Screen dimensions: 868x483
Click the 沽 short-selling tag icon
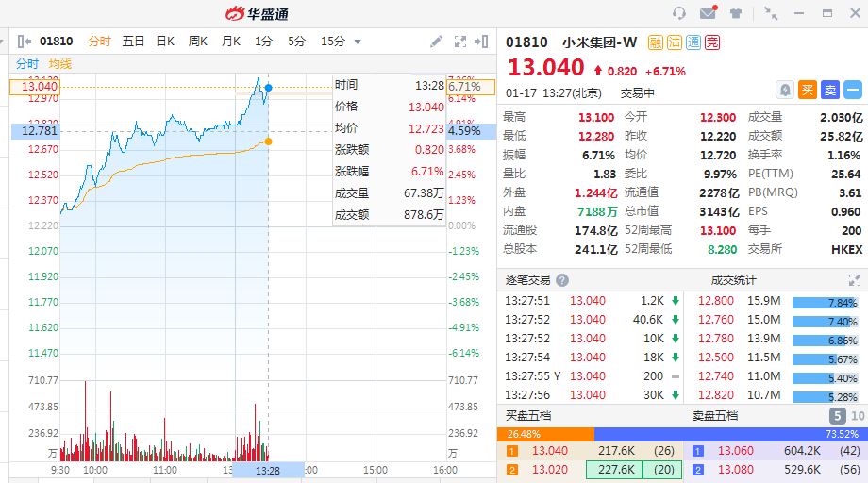675,42
